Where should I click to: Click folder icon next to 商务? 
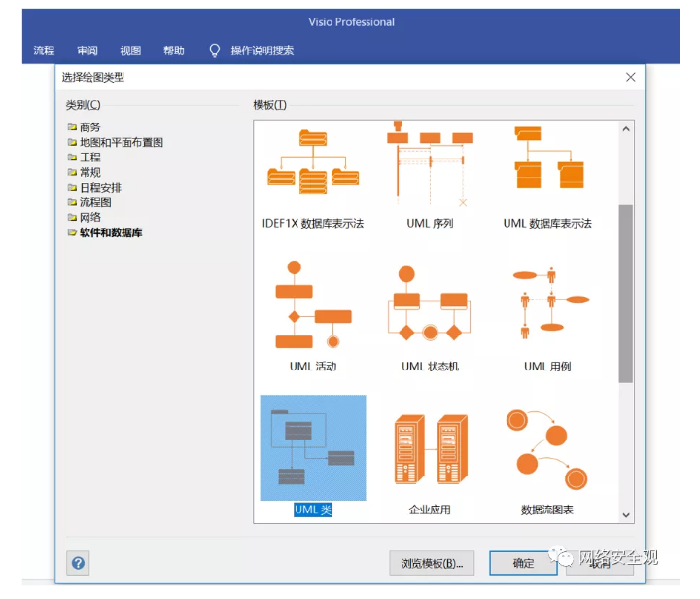click(x=72, y=127)
